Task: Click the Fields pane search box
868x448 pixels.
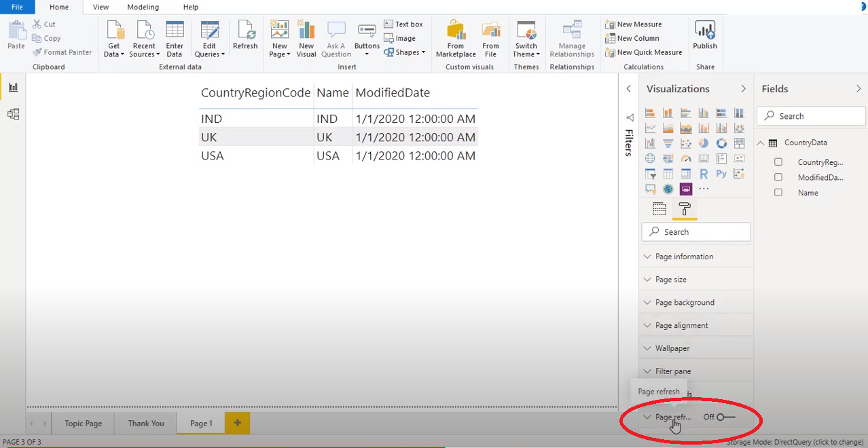Action: 812,116
